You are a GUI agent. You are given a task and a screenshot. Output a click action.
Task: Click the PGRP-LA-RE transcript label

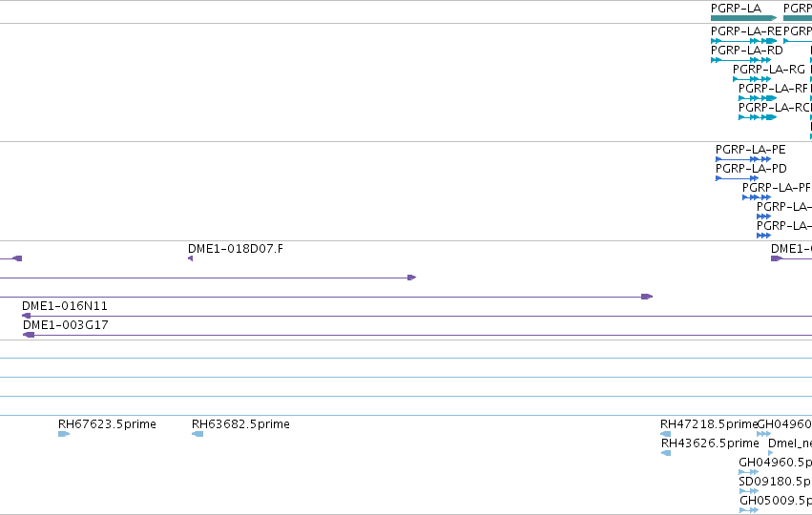(x=746, y=31)
